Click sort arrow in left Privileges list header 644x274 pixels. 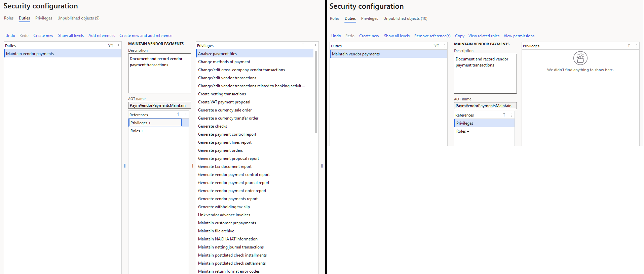[303, 45]
